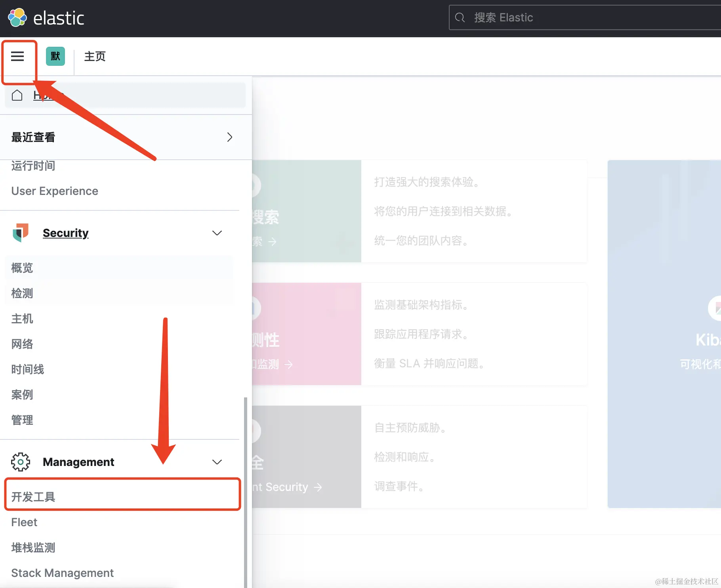This screenshot has height=588, width=721.
Task: Click the Security shield icon
Action: click(x=21, y=233)
